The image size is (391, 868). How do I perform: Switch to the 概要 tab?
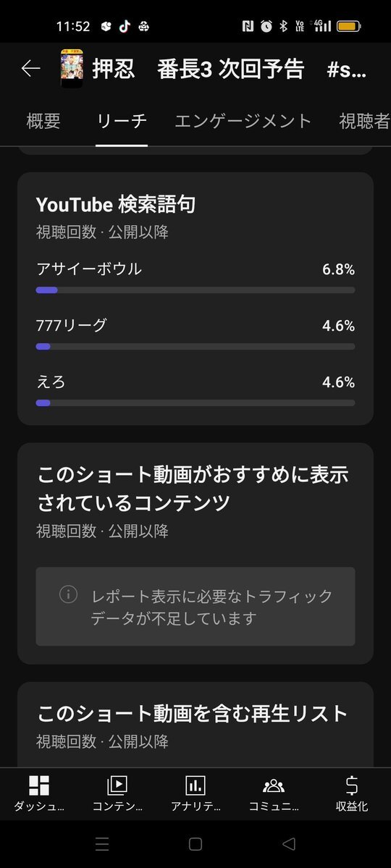(x=43, y=121)
